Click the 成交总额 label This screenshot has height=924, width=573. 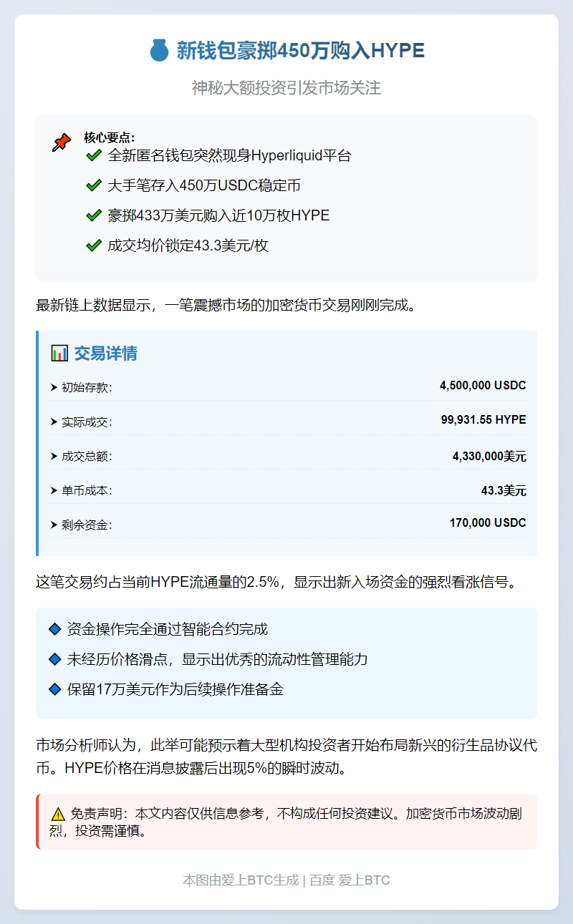(x=87, y=457)
